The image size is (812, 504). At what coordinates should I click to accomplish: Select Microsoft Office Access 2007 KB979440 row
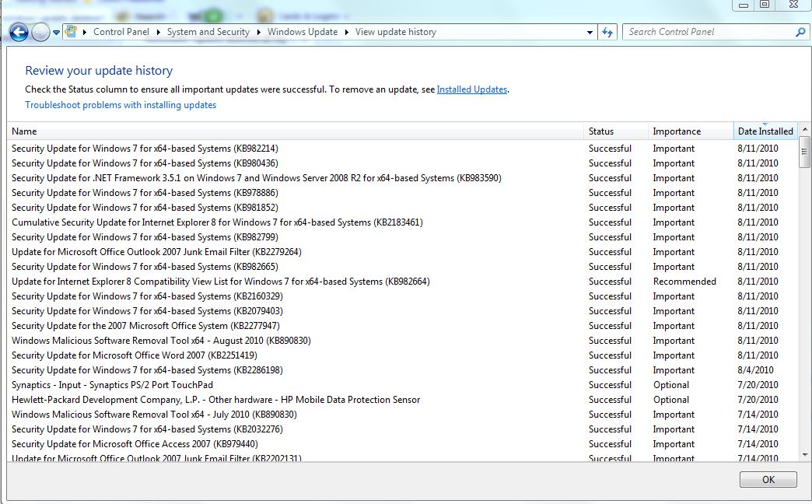(x=402, y=444)
